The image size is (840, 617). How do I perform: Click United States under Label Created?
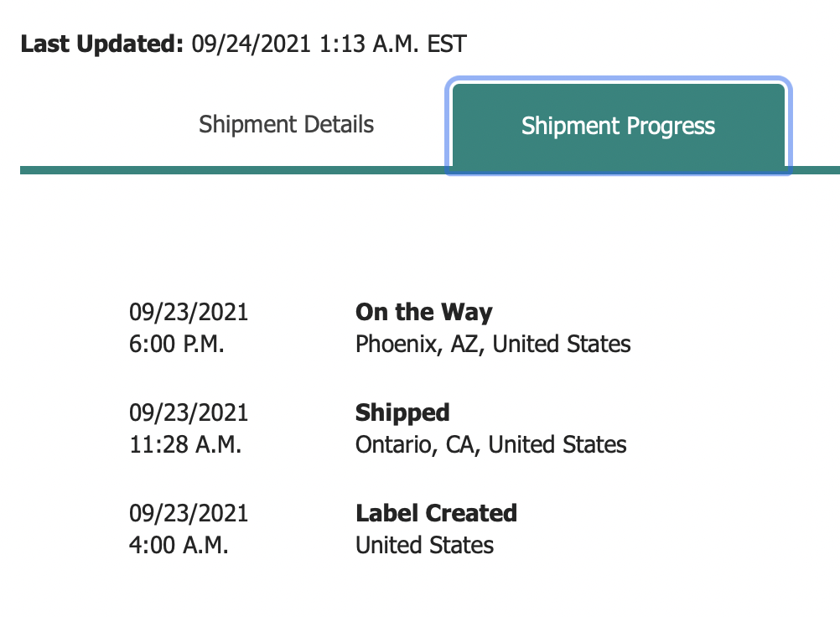coord(424,545)
